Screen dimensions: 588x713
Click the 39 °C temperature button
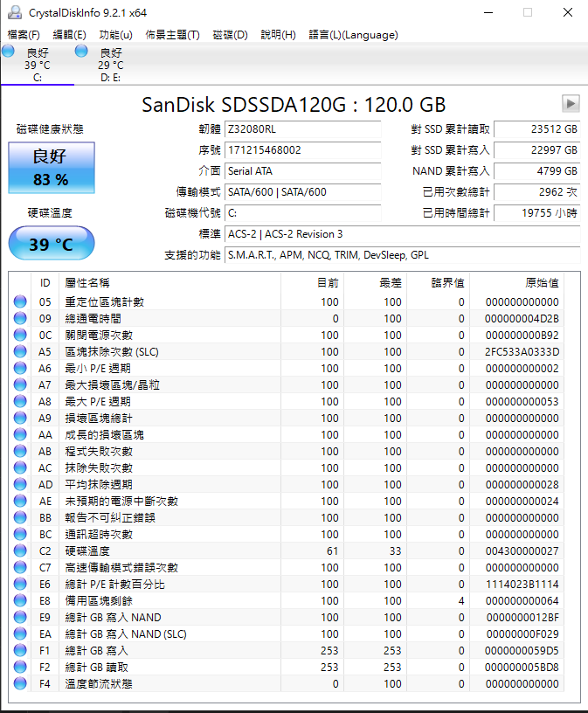click(x=52, y=243)
